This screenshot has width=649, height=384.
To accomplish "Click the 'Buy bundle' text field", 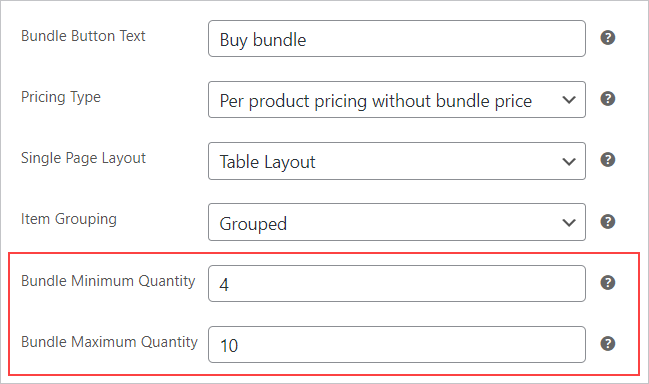I will [397, 38].
